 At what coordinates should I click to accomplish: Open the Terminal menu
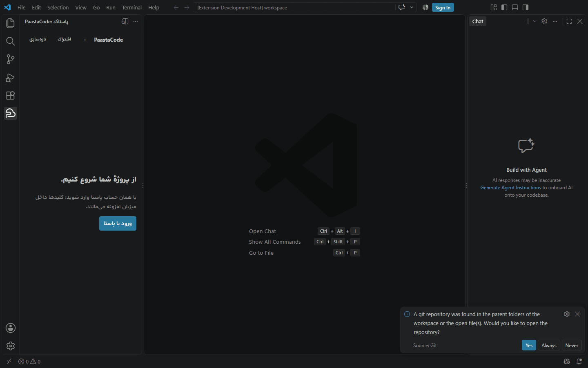pos(132,7)
